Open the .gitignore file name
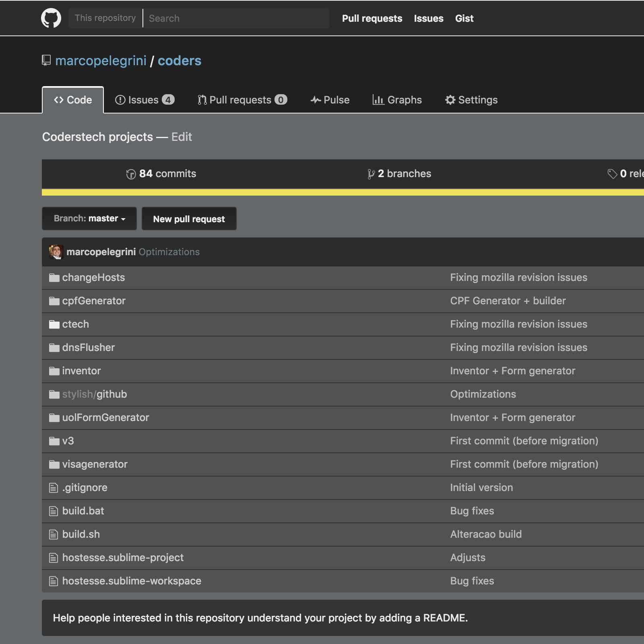Viewport: 644px width, 644px height. point(85,488)
